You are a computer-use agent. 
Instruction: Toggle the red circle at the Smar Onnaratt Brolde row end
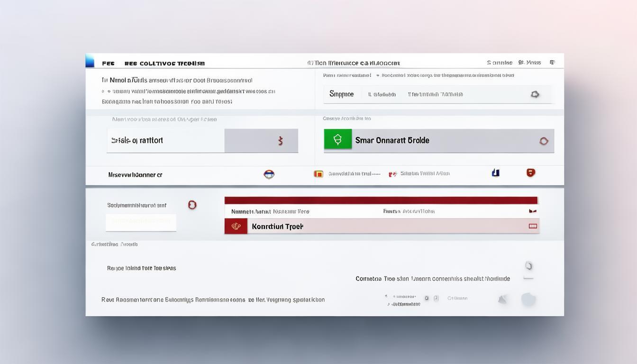544,141
